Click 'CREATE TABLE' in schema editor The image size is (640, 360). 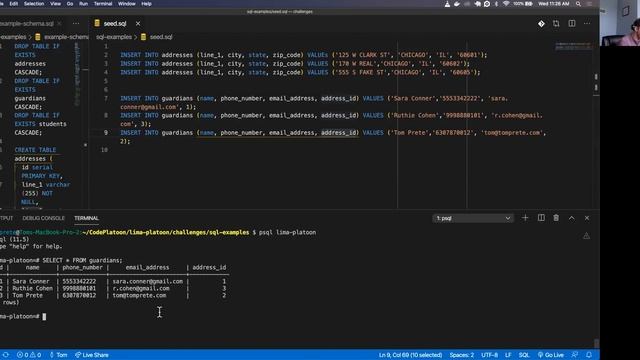tap(36, 150)
